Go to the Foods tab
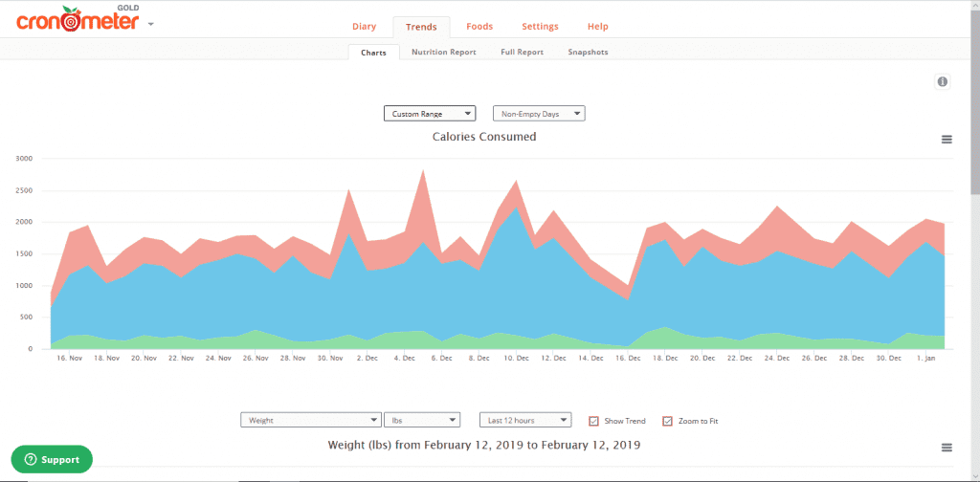The image size is (980, 482). [x=479, y=27]
